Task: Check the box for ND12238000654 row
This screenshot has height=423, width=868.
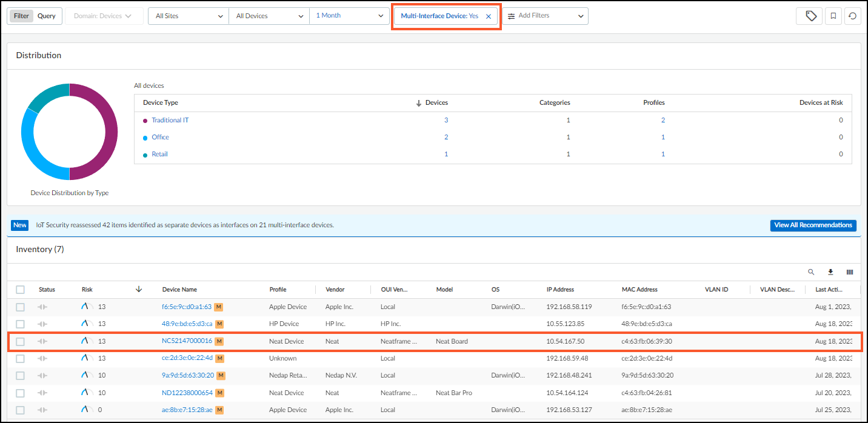Action: tap(21, 393)
